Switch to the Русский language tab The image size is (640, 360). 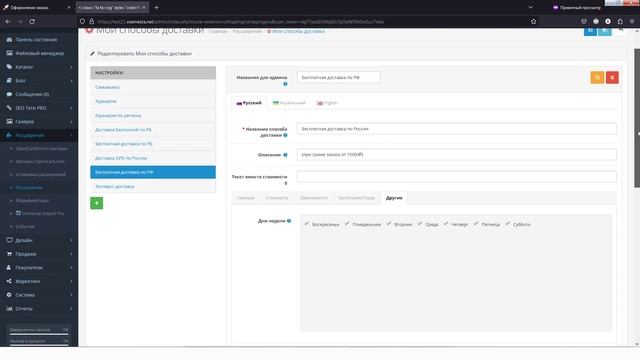coord(249,103)
